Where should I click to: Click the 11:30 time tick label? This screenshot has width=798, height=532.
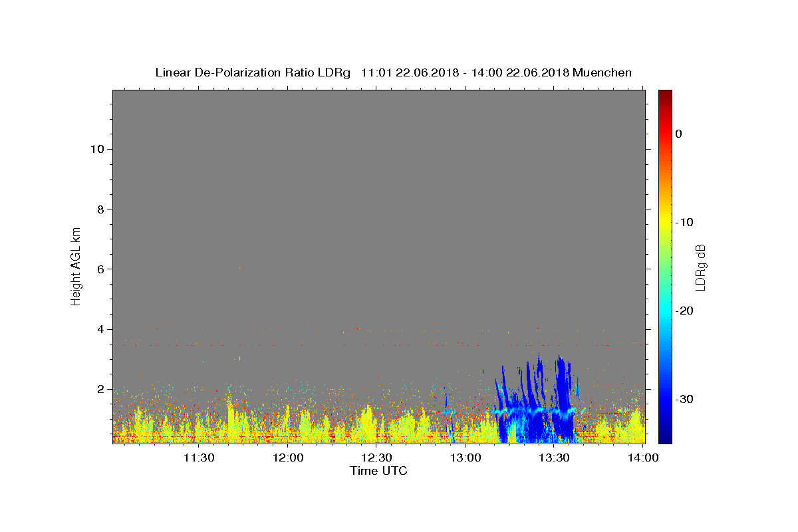199,458
